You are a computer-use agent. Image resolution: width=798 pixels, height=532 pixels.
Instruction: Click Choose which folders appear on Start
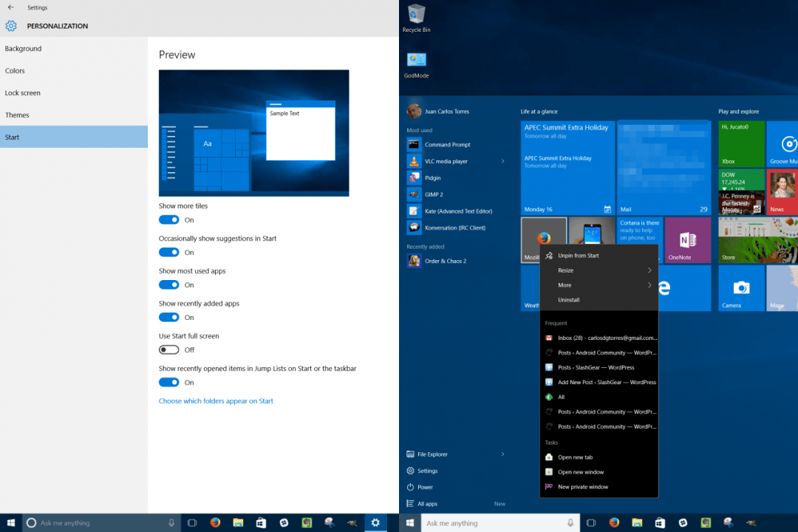click(216, 401)
